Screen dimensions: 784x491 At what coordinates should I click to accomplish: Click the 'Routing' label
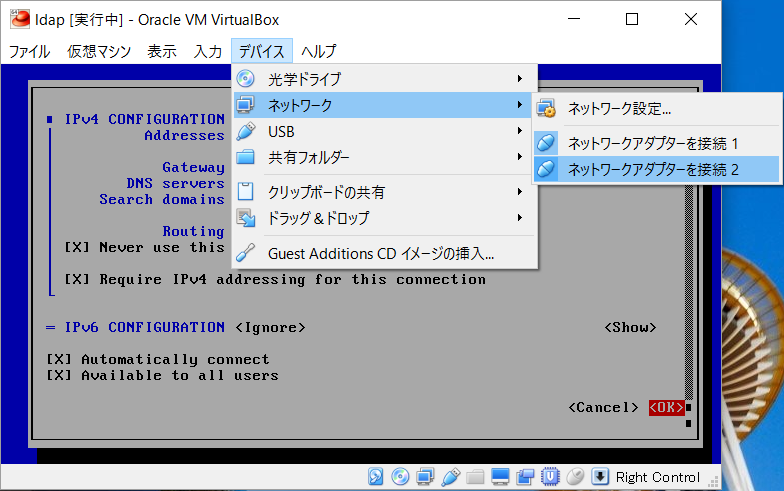(193, 231)
